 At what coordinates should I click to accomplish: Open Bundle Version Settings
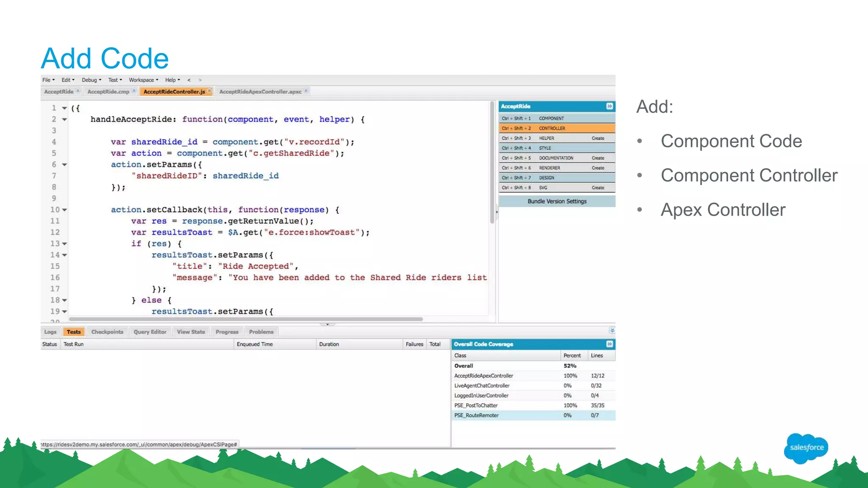click(x=557, y=201)
